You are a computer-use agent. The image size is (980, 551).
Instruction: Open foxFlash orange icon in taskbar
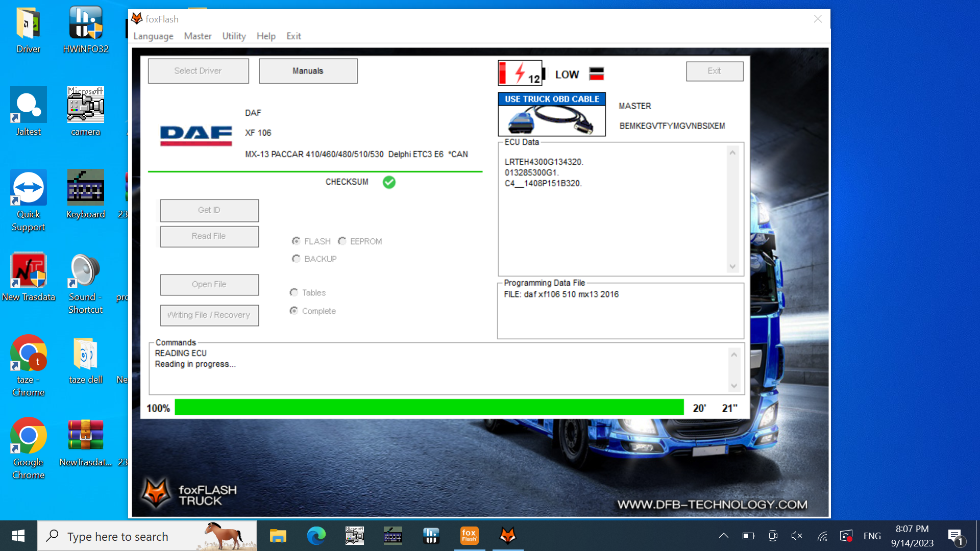tap(469, 536)
